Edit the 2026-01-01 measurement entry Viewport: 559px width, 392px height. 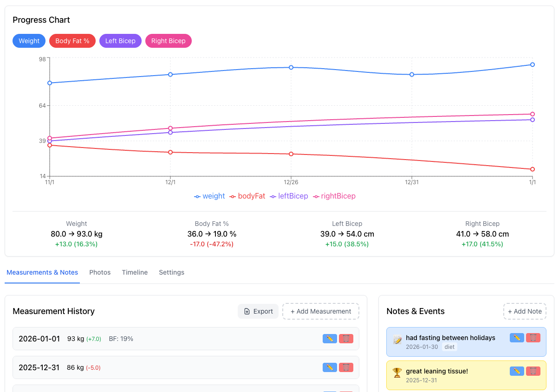(x=330, y=339)
